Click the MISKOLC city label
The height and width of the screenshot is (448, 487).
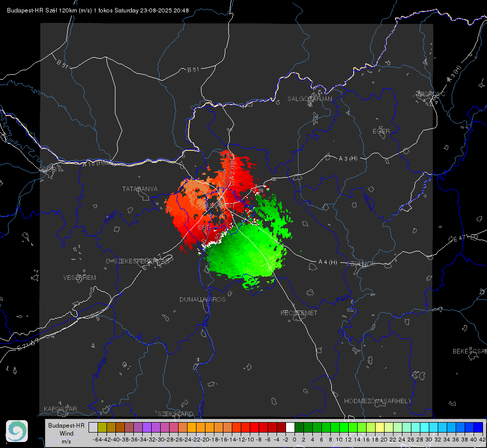(x=432, y=94)
